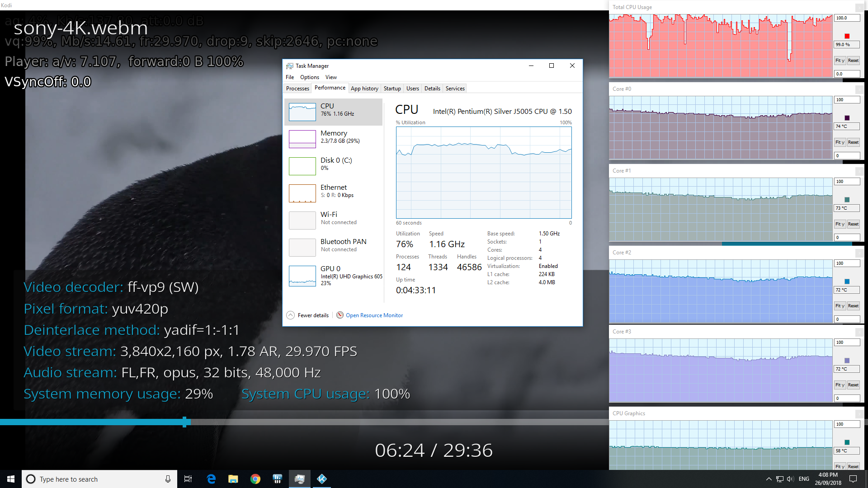Open the Action Center notification icon
Screen dimensions: 868x488
pos(853,479)
